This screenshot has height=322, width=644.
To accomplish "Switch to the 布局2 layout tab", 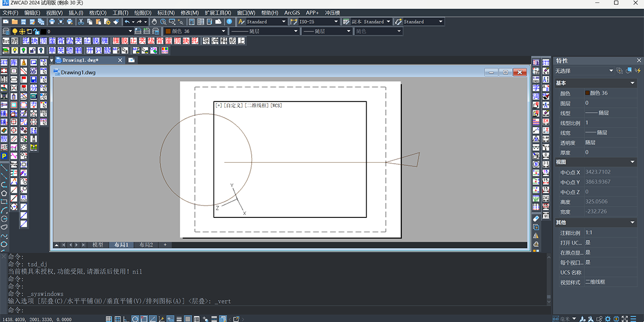I will tap(146, 245).
